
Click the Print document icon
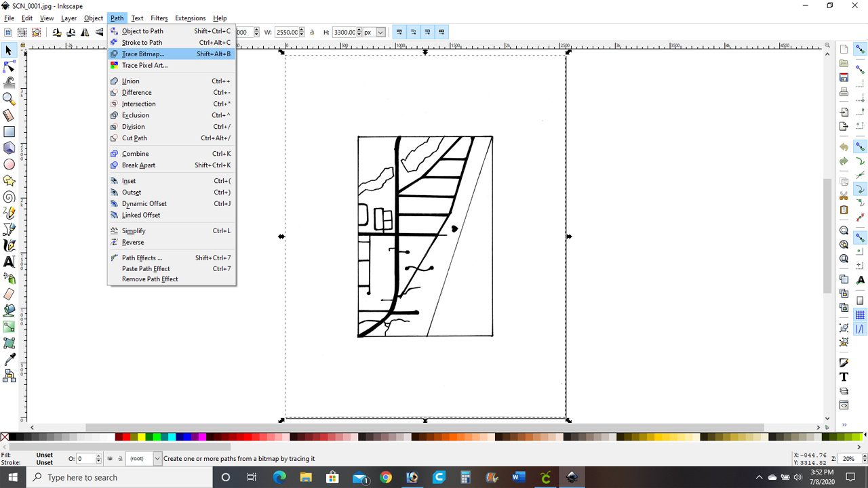click(x=844, y=91)
